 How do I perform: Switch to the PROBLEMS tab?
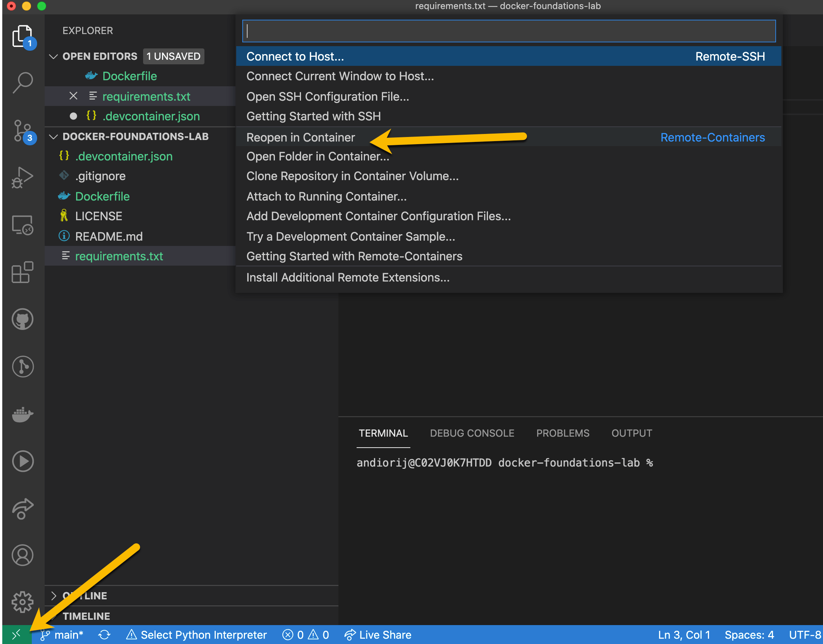click(x=563, y=433)
